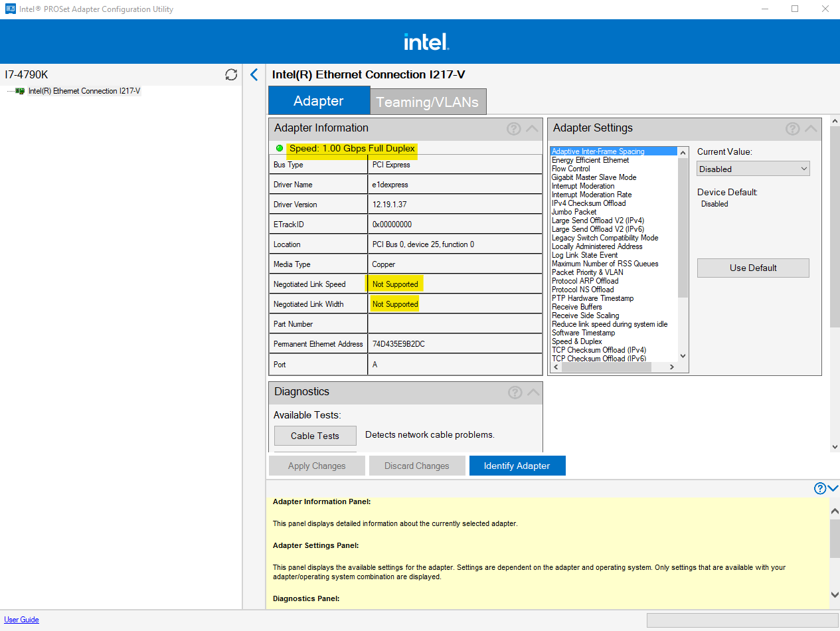Select the Energy Efficient Ethernet setting
The height and width of the screenshot is (631, 840).
point(590,159)
